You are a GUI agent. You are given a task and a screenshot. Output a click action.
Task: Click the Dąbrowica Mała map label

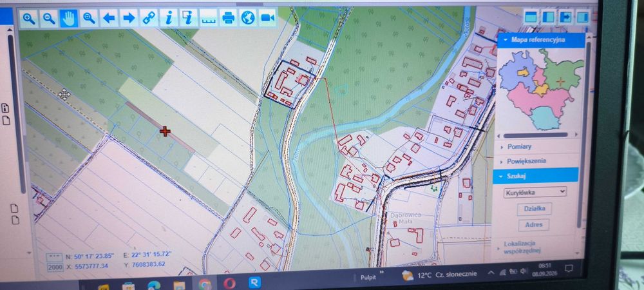pos(405,218)
